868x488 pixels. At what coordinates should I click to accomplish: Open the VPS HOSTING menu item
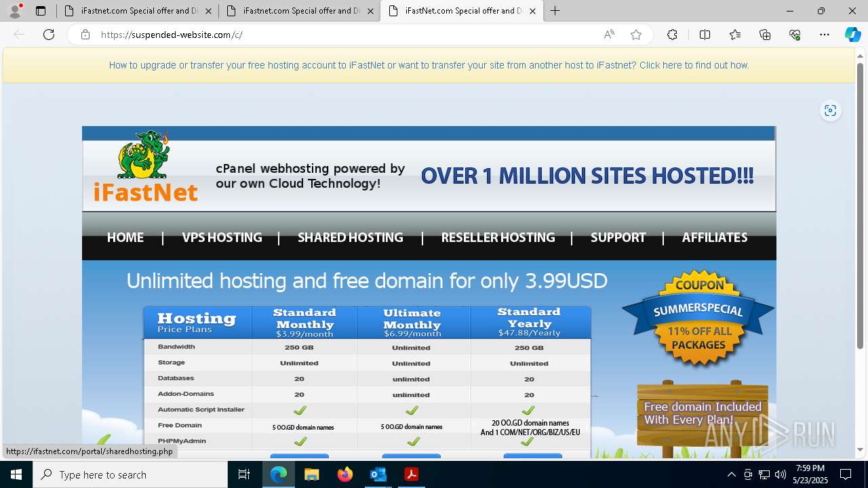222,238
